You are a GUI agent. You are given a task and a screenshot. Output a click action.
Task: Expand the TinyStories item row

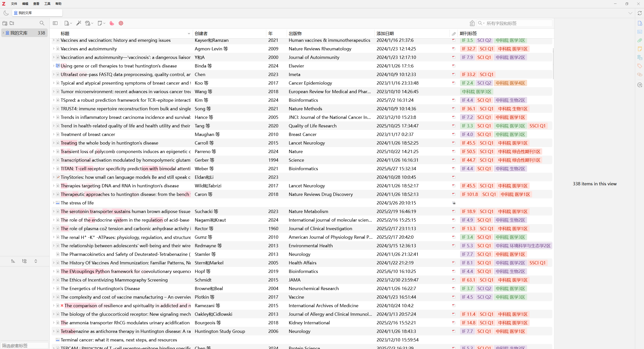54,177
